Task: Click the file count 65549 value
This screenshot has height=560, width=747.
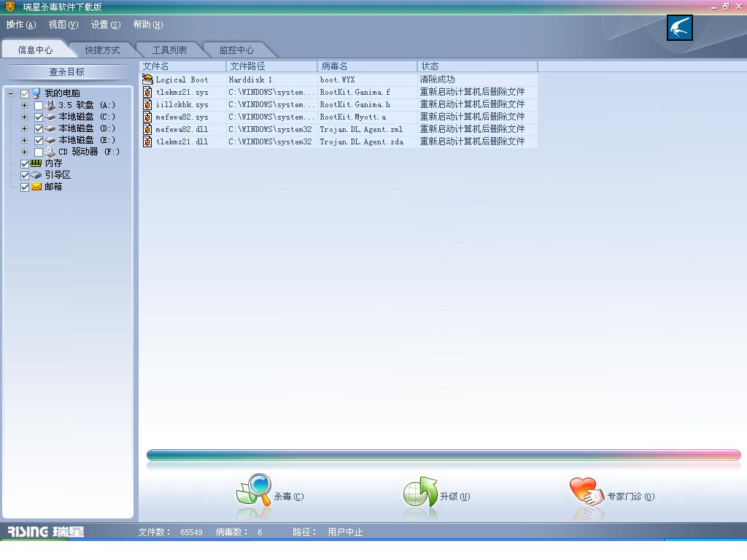Action: coord(192,532)
